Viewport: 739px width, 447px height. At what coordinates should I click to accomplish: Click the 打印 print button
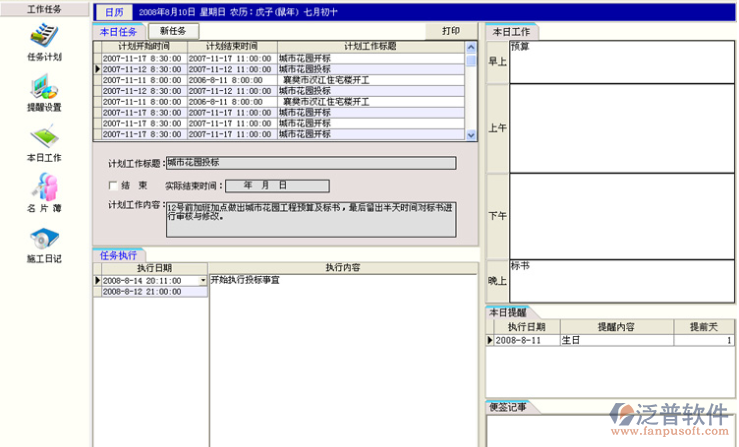point(452,31)
